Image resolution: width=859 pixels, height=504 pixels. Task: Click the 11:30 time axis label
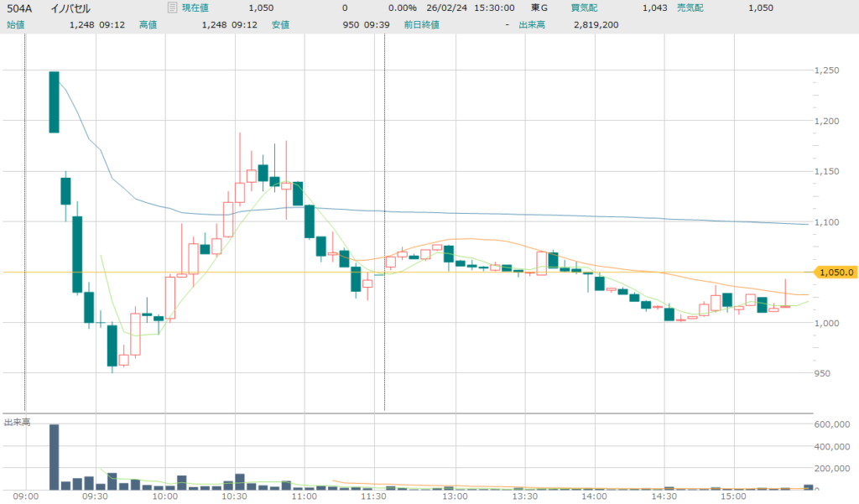[373, 496]
